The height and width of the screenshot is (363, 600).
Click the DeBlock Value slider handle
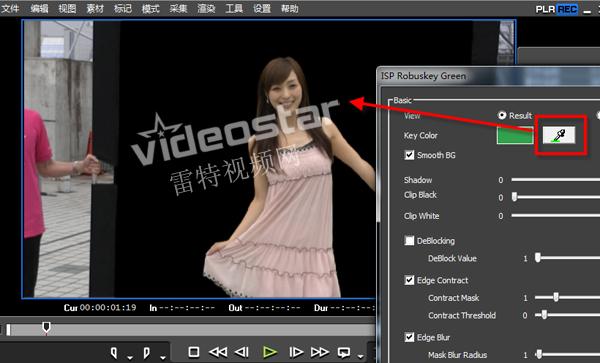pos(538,257)
